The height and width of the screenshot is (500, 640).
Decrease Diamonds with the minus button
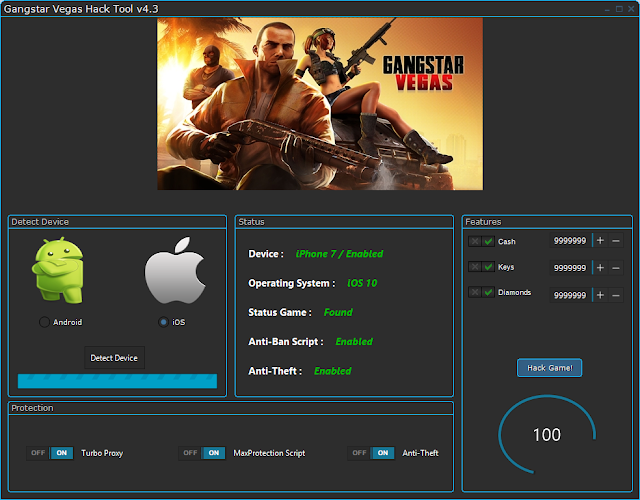616,295
